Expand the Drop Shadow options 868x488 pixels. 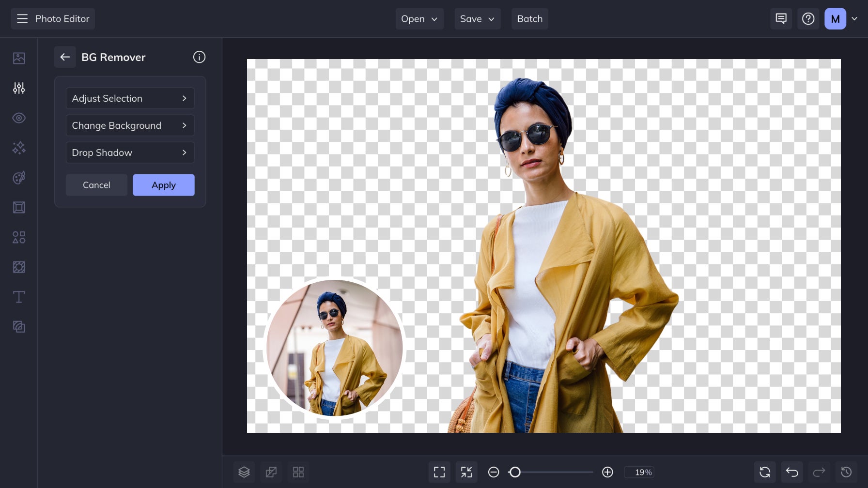click(x=130, y=152)
